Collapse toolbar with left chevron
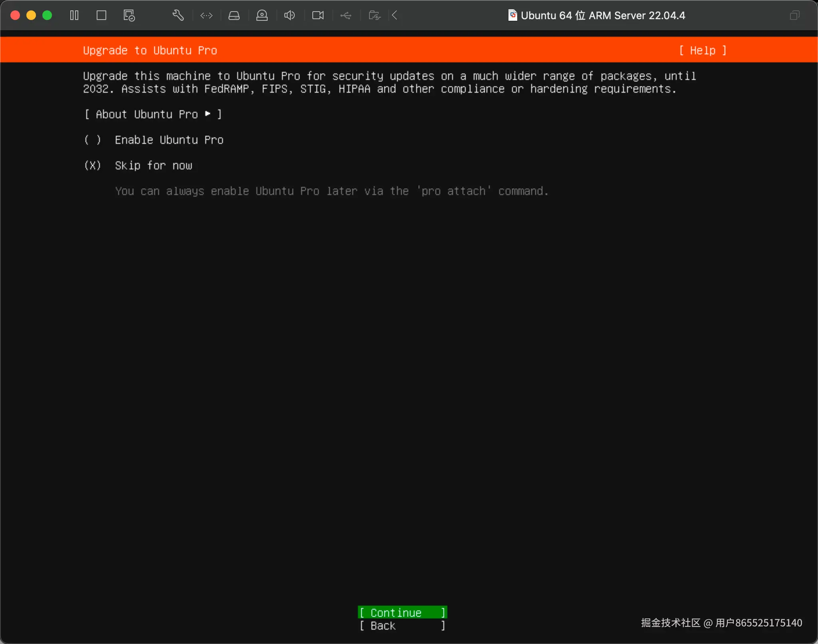Viewport: 818px width, 644px height. 395,16
